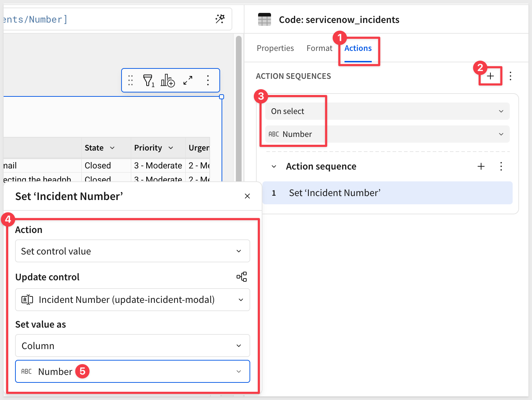Close the Set 'Incident Number' popup

pos(247,196)
